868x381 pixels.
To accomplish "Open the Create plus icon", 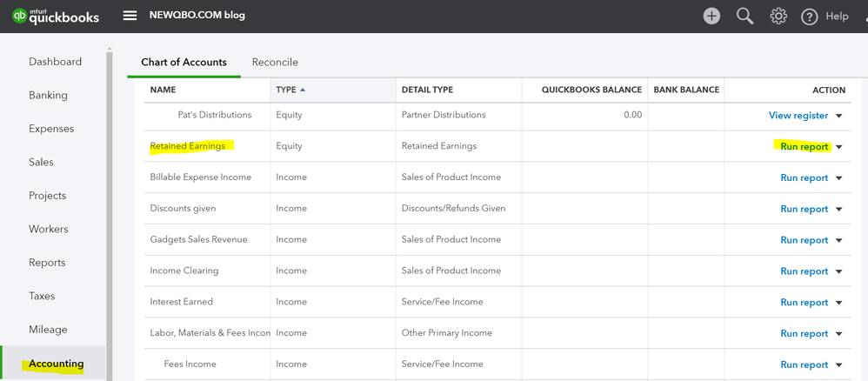I will tap(711, 16).
